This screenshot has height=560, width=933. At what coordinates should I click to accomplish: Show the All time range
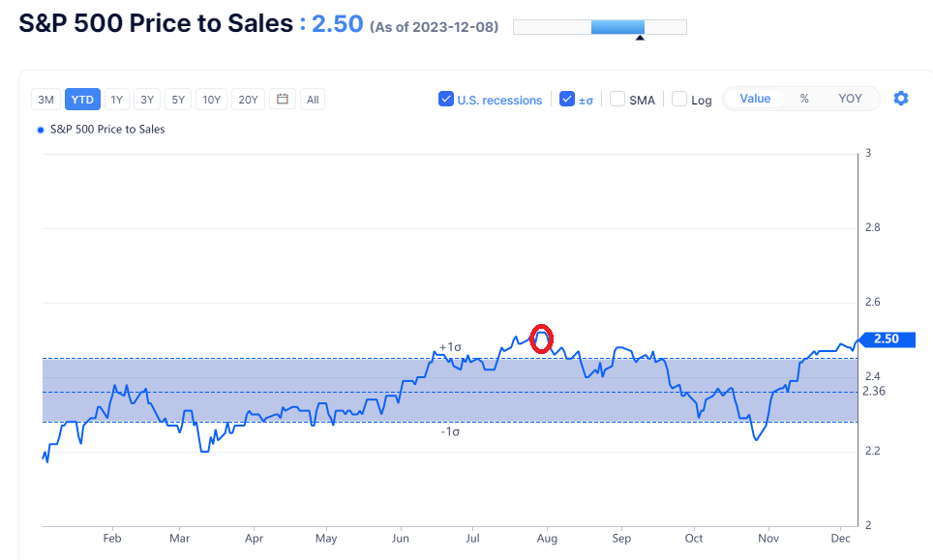click(x=313, y=99)
